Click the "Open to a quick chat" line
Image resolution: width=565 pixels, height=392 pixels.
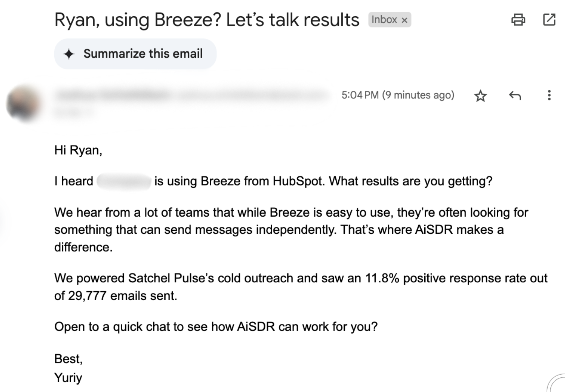216,326
